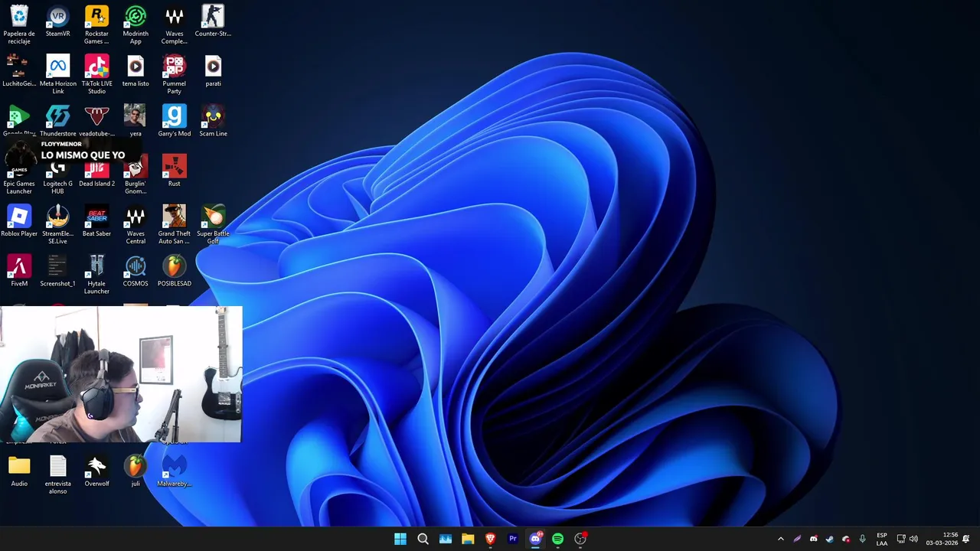Select the Epic Games Launcher shortcut
The width and height of the screenshot is (980, 551).
click(19, 176)
